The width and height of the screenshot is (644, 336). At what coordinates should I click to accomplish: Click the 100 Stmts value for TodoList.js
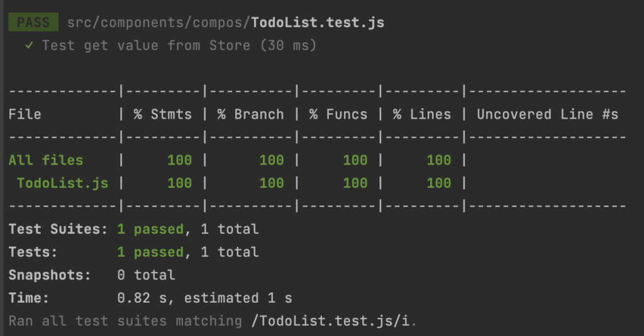point(179,183)
